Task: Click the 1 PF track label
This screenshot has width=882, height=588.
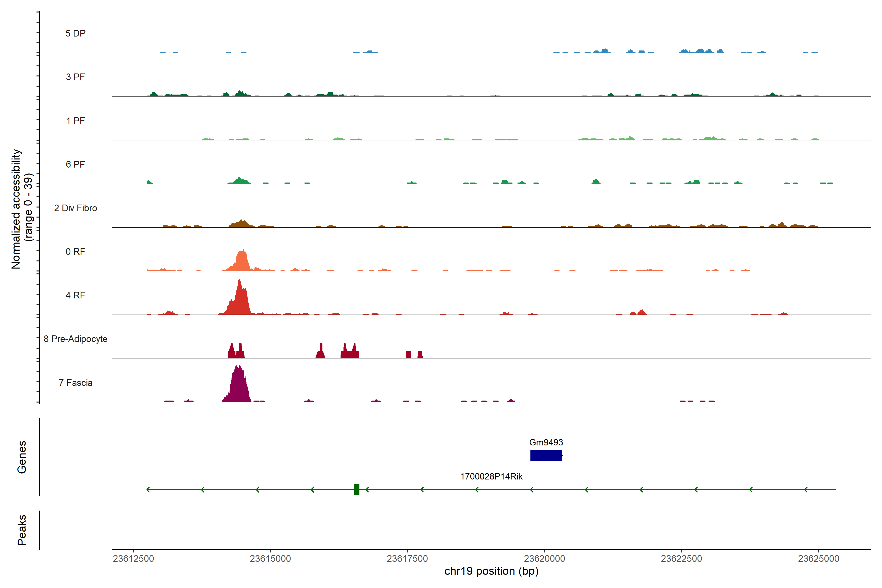Action: pos(75,121)
